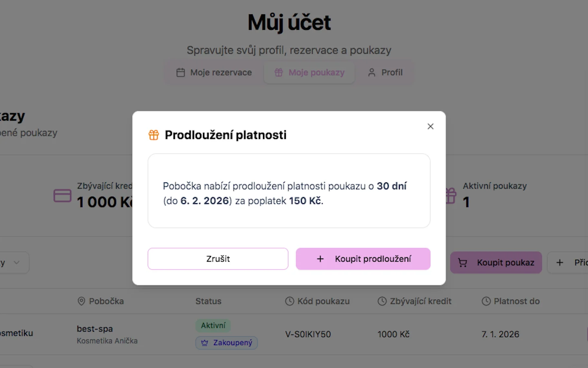Click the Koupit prodloužení button
The width and height of the screenshot is (588, 368).
363,258
